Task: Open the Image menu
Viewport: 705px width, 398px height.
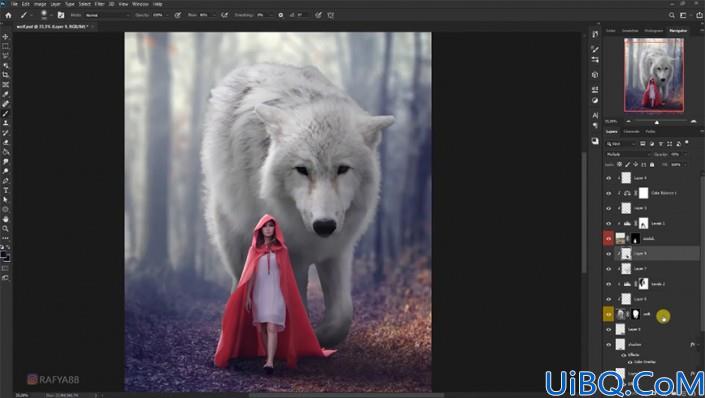Action: tap(40, 4)
